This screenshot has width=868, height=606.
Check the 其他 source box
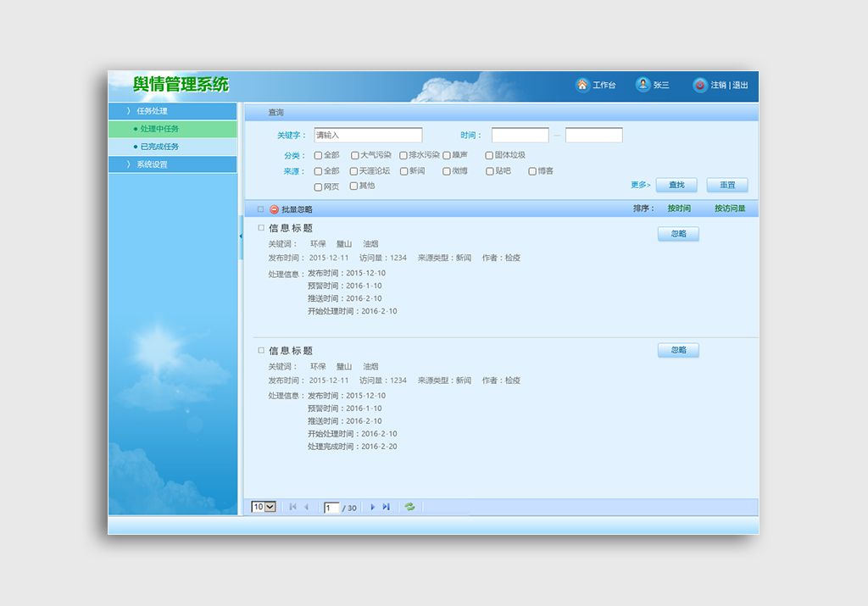pos(353,186)
